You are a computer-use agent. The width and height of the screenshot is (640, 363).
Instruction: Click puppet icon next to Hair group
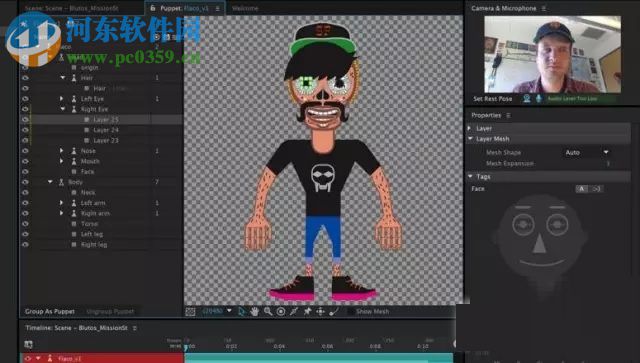[74, 78]
